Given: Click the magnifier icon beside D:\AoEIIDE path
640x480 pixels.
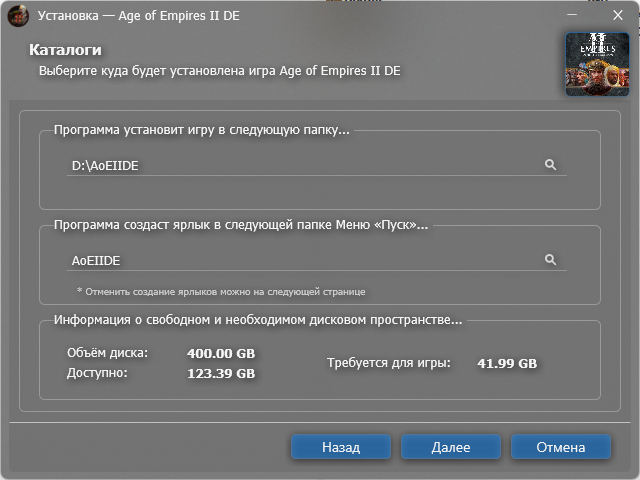Looking at the screenshot, I should [550, 165].
